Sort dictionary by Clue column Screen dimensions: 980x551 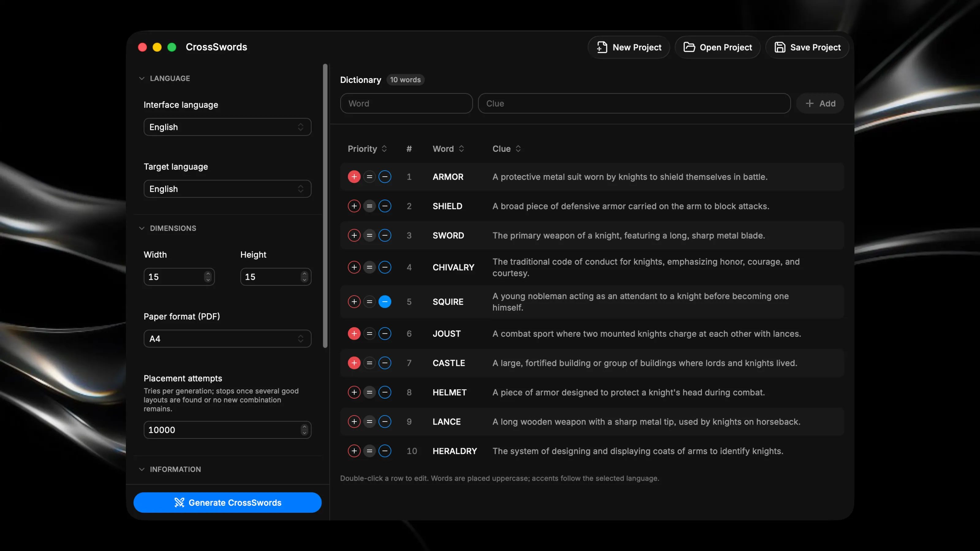tap(506, 149)
